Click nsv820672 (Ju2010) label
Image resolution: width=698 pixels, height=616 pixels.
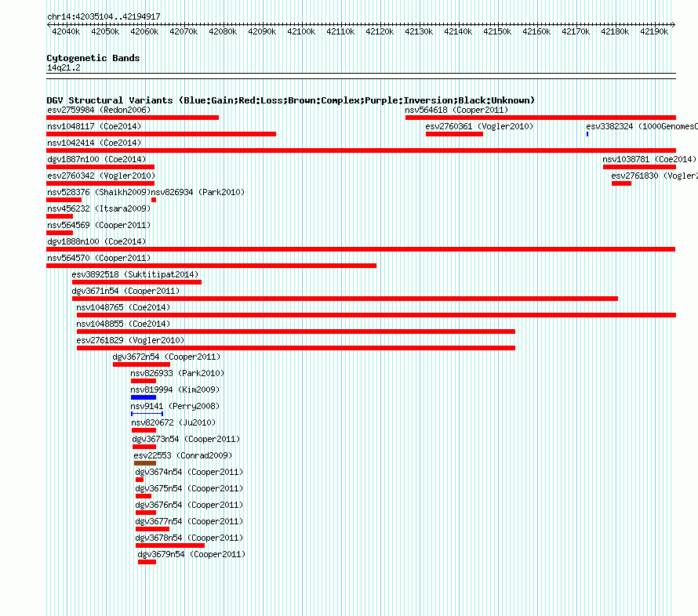tap(173, 422)
